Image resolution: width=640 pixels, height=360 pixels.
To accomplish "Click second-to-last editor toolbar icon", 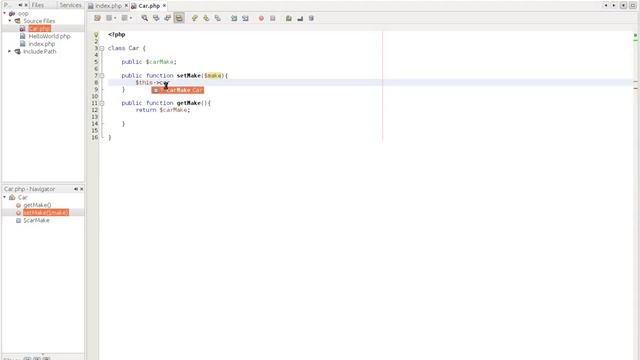I will [x=300, y=18].
